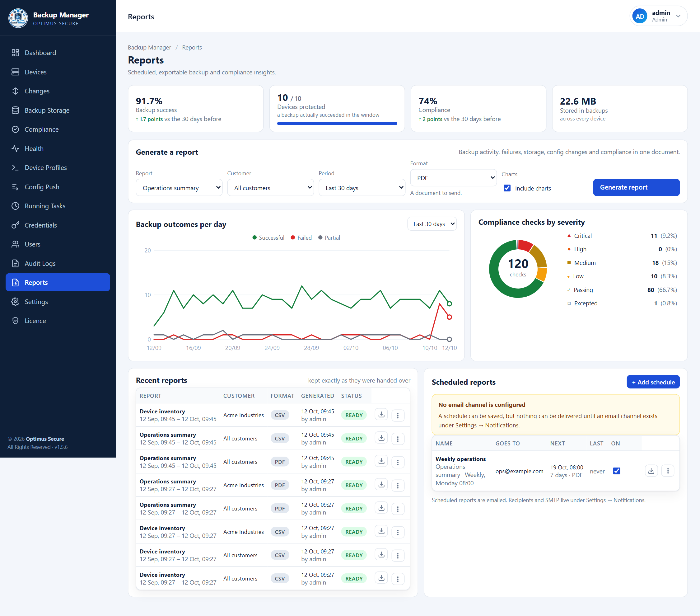Click the Passing severity row

click(622, 290)
